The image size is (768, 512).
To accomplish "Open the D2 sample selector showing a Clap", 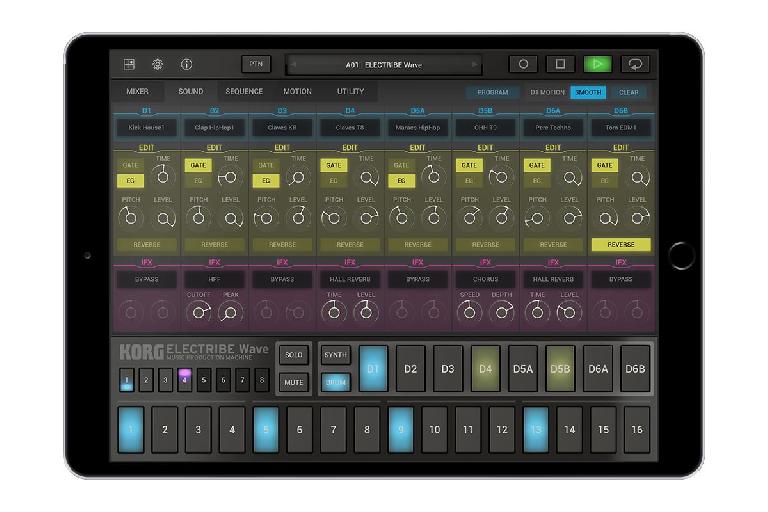I will click(214, 127).
